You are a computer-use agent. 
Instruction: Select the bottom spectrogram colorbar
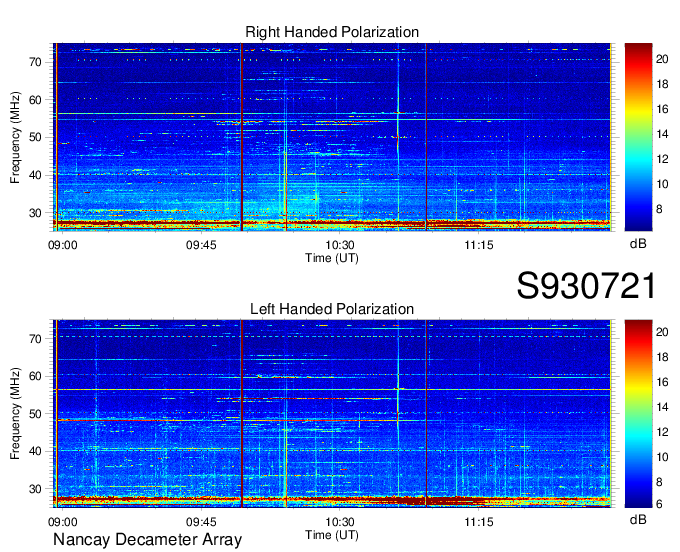click(638, 414)
